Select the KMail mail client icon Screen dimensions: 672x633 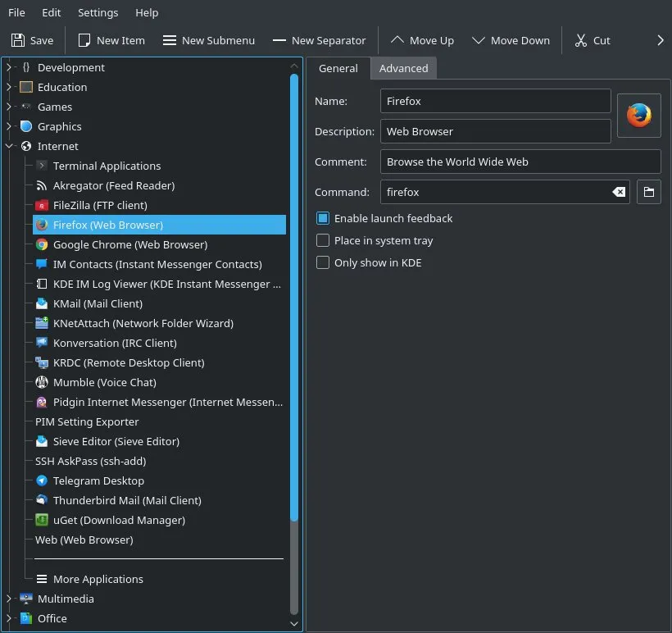41,303
